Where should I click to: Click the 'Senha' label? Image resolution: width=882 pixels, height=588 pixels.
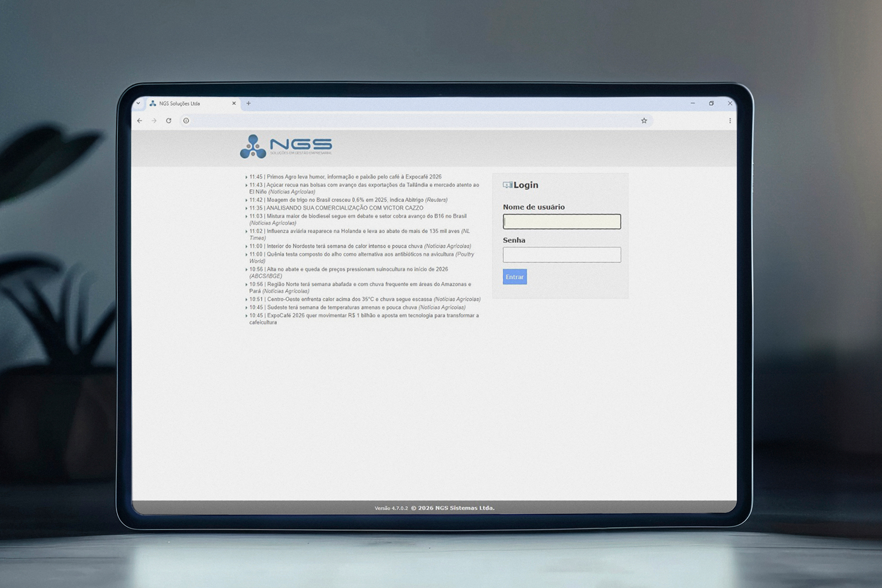tap(514, 240)
